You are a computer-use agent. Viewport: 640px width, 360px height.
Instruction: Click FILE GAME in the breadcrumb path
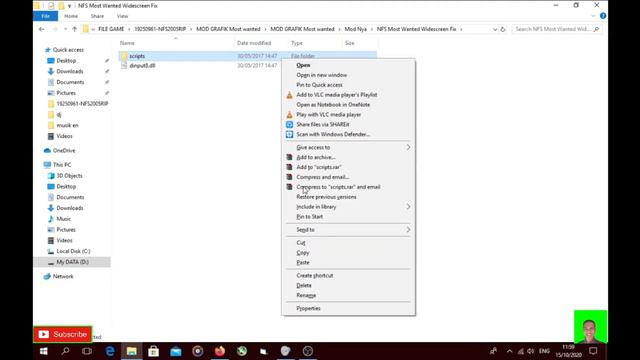tap(111, 29)
